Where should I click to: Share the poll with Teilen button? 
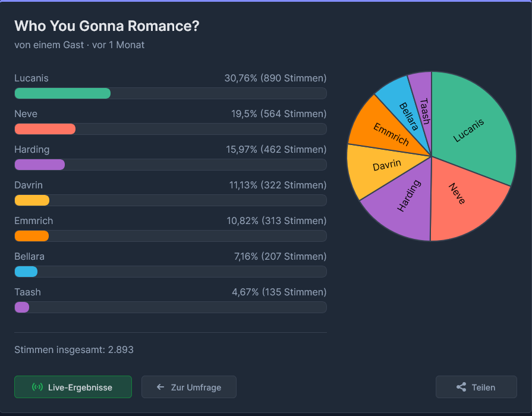[476, 387]
